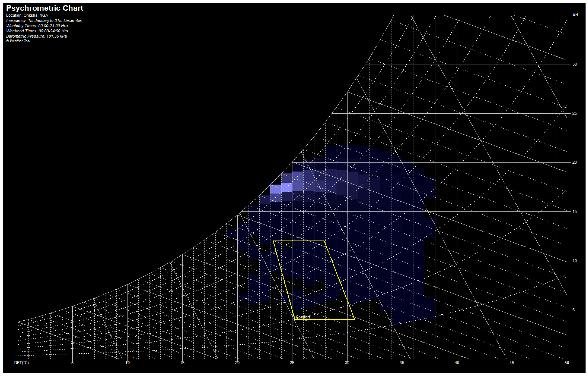
Task: Click the Psychrometric Chart title
Action: tap(44, 8)
